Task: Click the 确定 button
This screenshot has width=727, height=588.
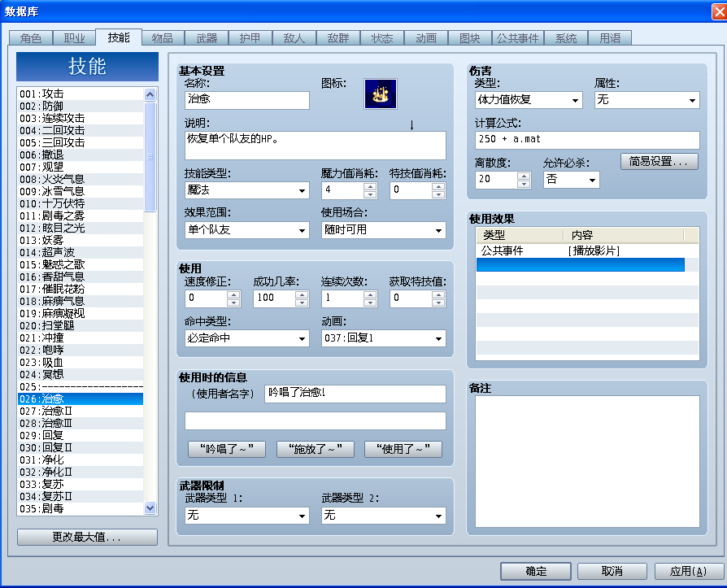Action: 536,571
